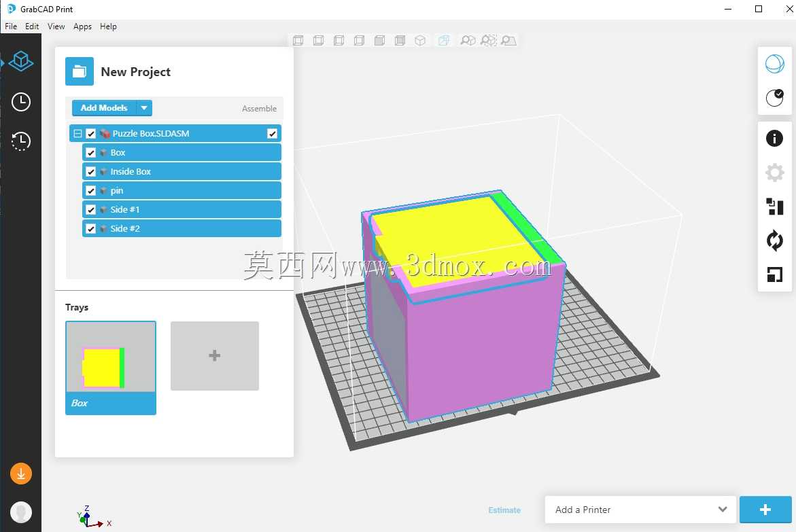The height and width of the screenshot is (532, 796).
Task: Select the Orient rotate arrows icon
Action: [774, 241]
